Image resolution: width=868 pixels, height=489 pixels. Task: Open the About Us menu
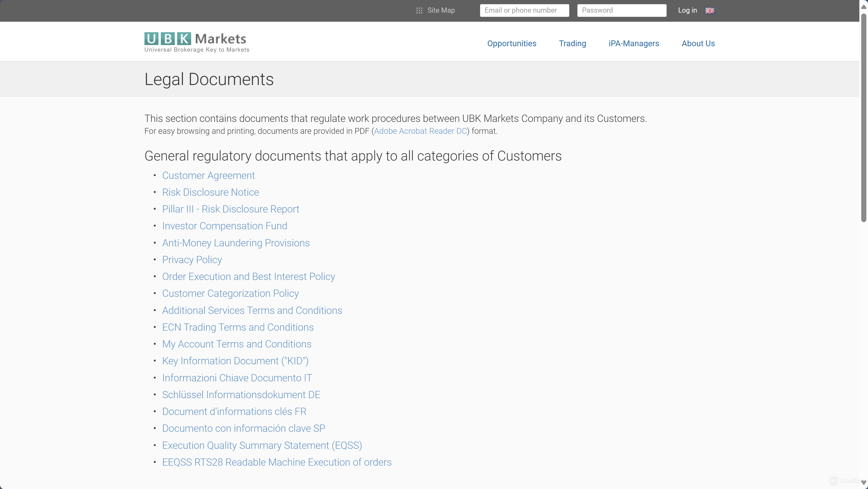point(698,43)
